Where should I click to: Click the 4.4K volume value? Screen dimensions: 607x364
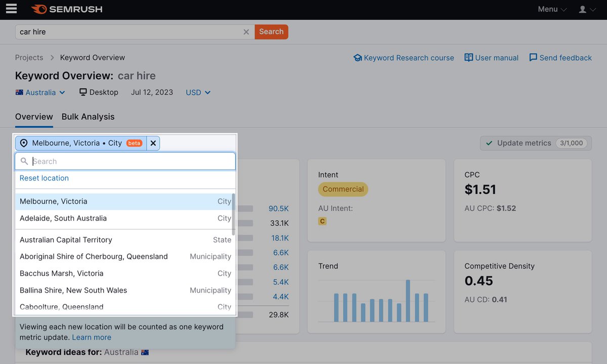pos(281,296)
